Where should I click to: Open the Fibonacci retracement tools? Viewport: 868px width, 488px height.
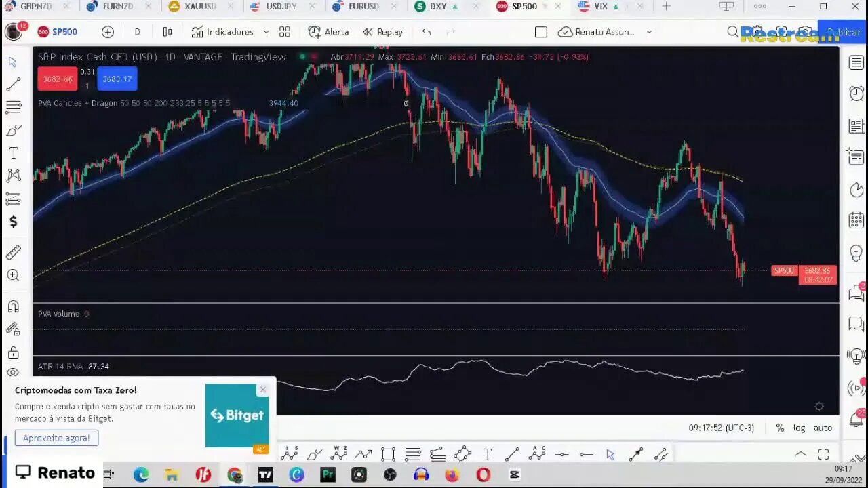13,107
